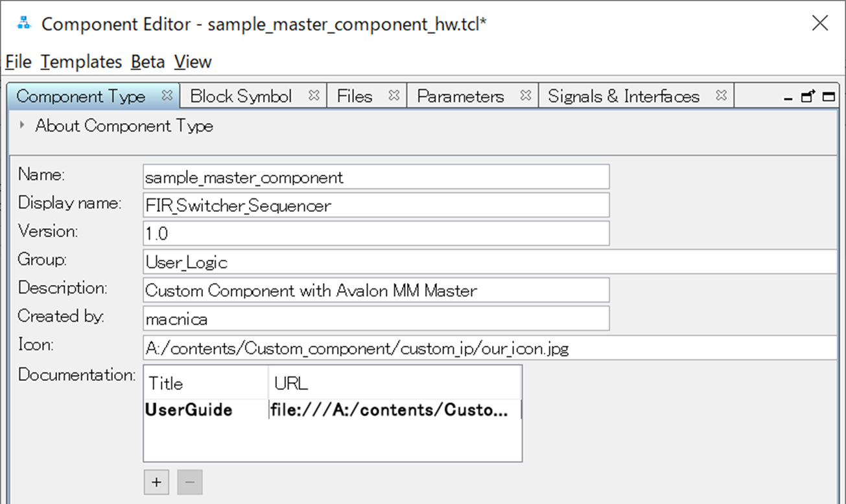
Task: Click the detach panel icon near top right
Action: click(x=808, y=95)
